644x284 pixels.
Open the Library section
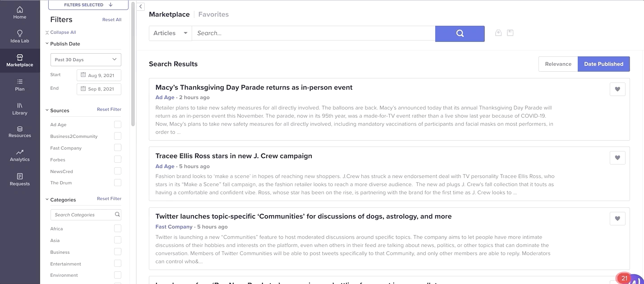tap(20, 109)
